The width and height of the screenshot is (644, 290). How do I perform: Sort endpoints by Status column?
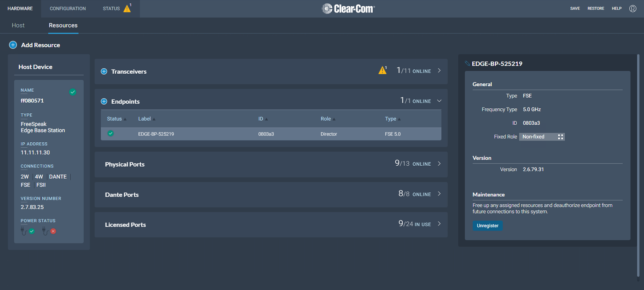[116, 119]
